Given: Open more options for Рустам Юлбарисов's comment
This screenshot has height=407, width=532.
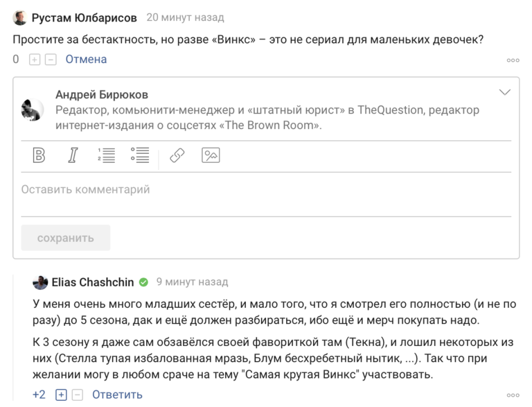Looking at the screenshot, I should [x=513, y=60].
